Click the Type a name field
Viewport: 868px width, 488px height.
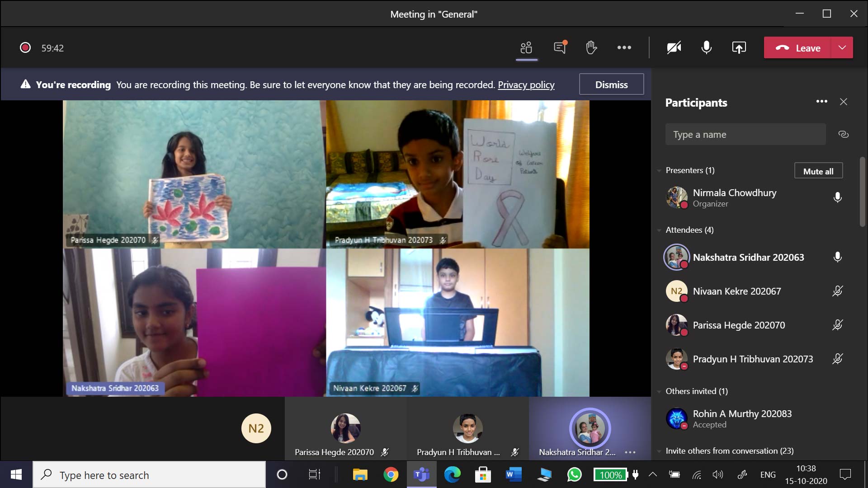pyautogui.click(x=745, y=134)
